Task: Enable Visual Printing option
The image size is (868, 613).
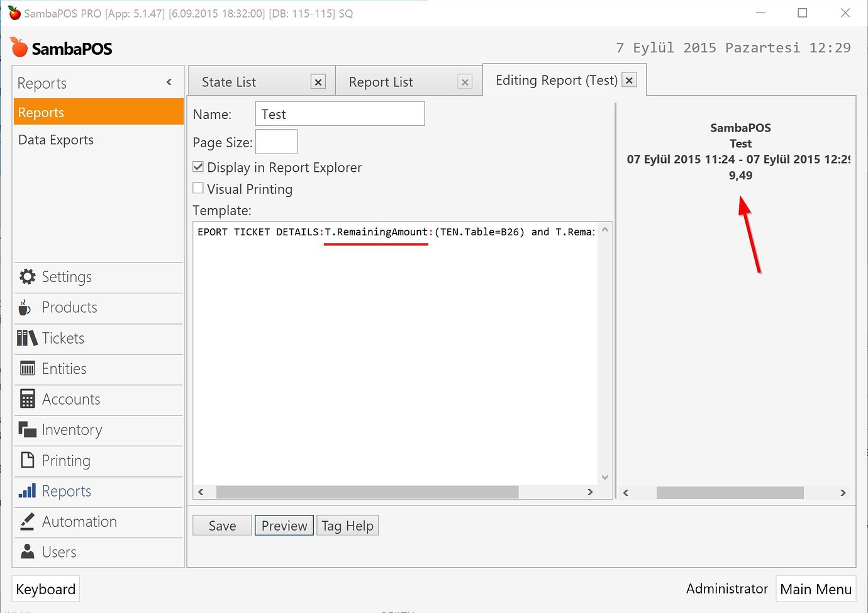Action: point(198,188)
